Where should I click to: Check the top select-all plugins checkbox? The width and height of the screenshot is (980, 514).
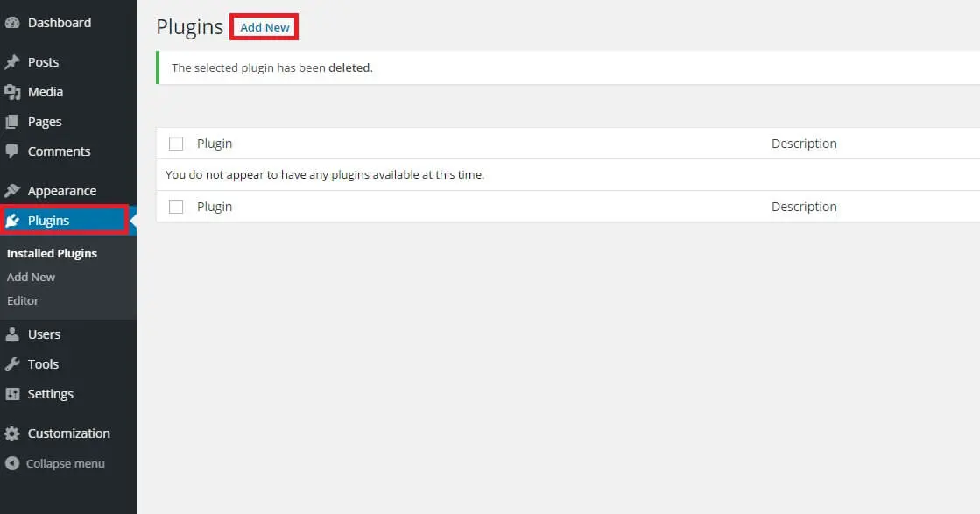(x=176, y=143)
